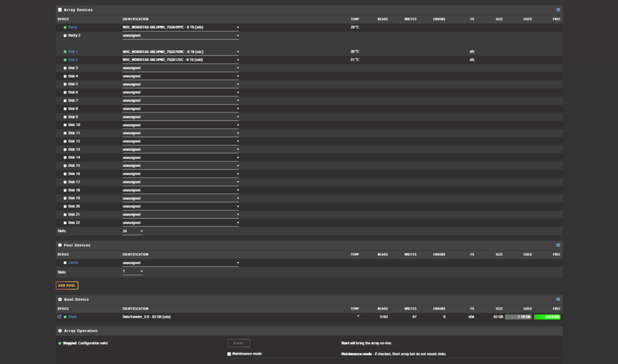The image size is (618, 364).
Task: Click the Disk 1 xfs filesystem label
Action: [x=472, y=52]
